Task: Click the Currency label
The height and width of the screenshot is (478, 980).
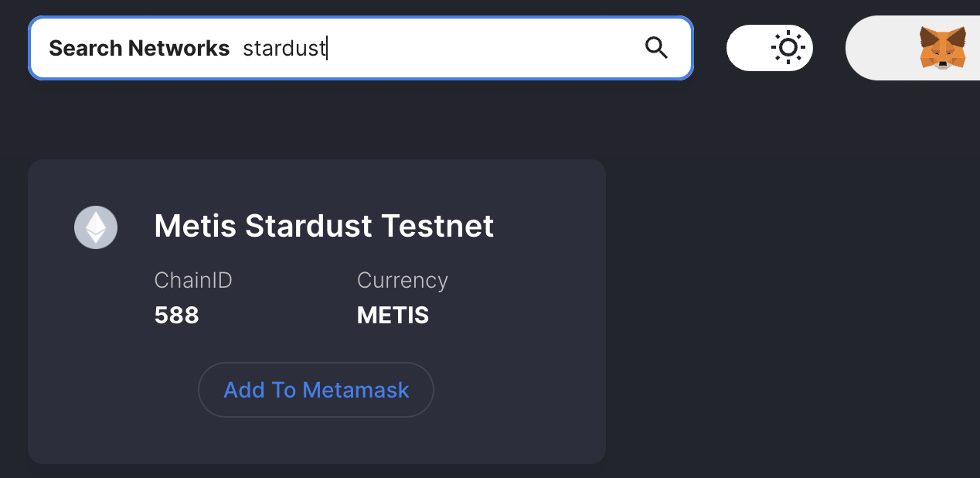Action: tap(403, 280)
